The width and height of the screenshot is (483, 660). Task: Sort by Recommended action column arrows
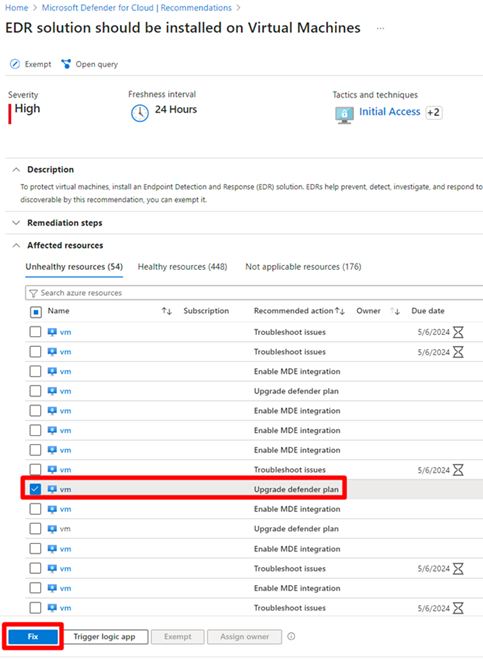[x=340, y=311]
